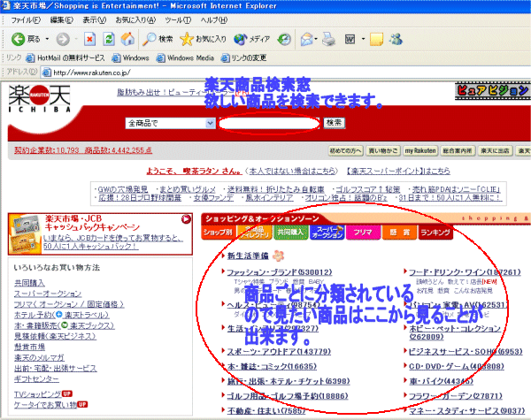Select the ランキング tab
This screenshot has height=420, width=531.
(x=435, y=233)
